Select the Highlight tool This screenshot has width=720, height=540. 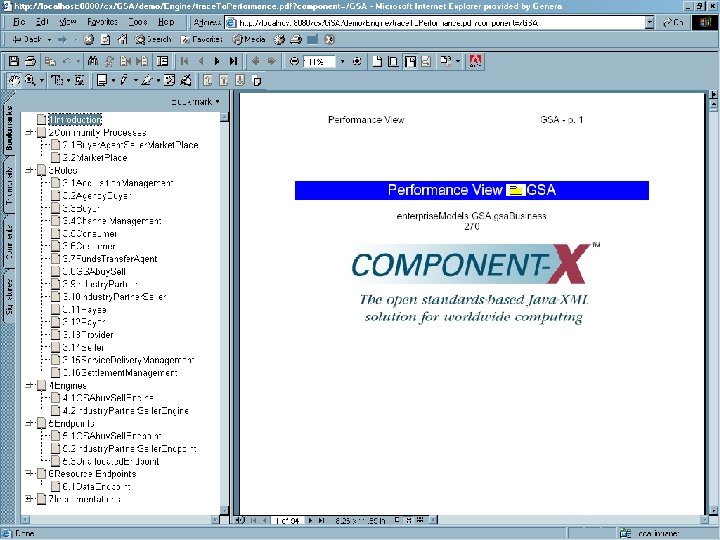click(146, 81)
